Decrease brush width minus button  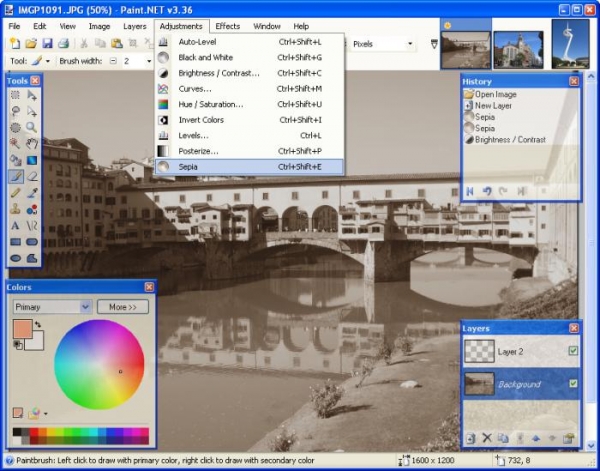pos(113,61)
